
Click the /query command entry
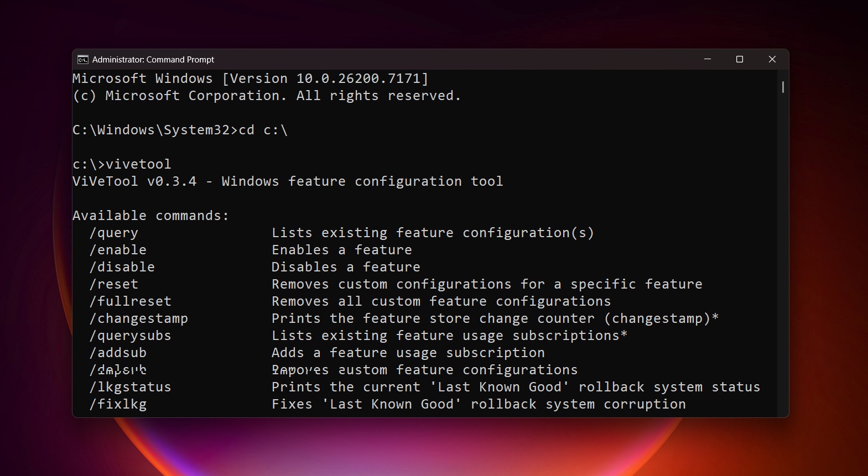tap(114, 233)
